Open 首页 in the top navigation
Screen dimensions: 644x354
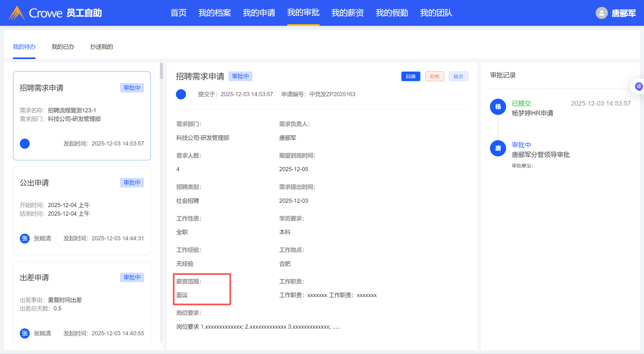178,13
